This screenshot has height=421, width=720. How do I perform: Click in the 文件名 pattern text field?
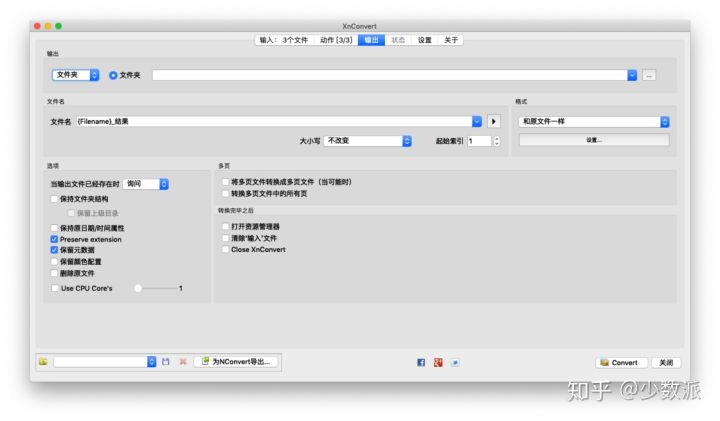pyautogui.click(x=274, y=122)
